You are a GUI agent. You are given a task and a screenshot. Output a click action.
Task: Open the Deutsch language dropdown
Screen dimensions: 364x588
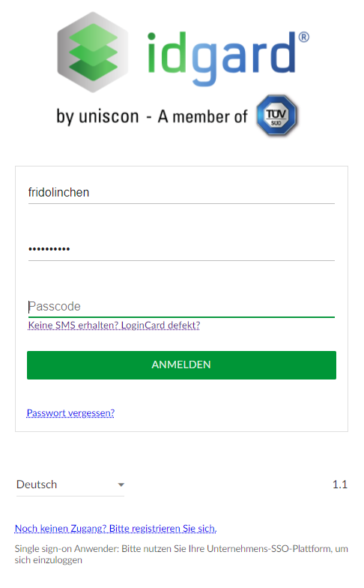click(70, 484)
